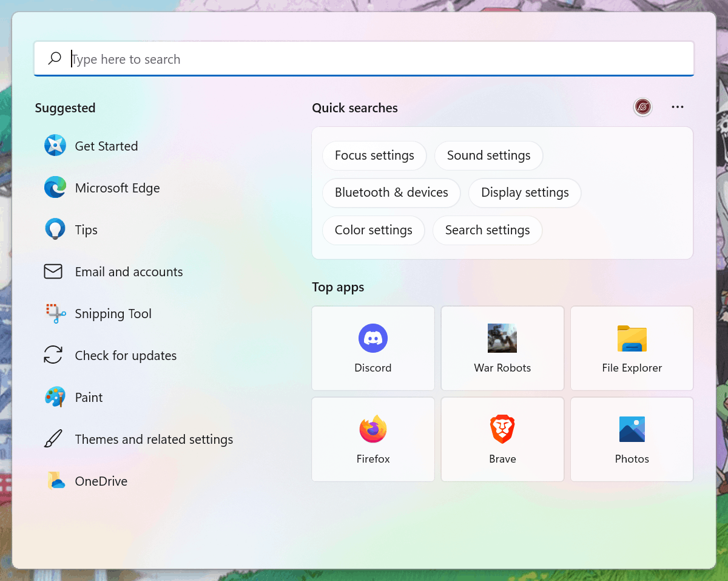The width and height of the screenshot is (728, 581).
Task: Click Themes and related settings label
Action: [x=154, y=439]
